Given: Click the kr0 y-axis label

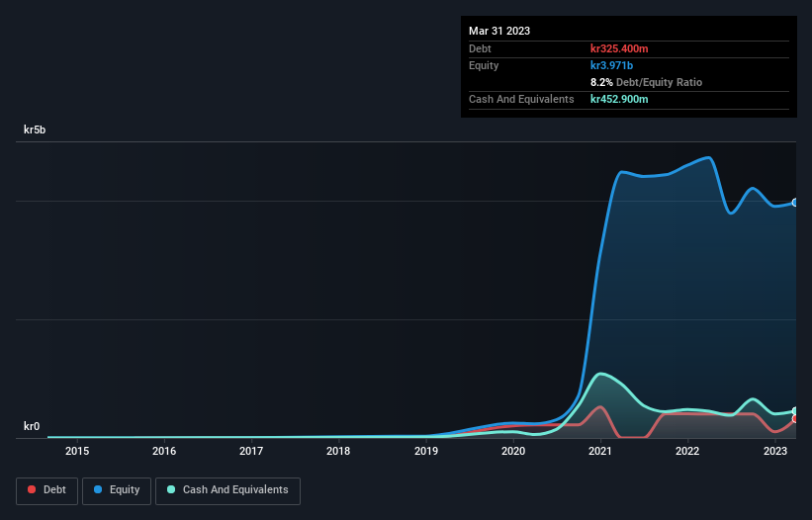Looking at the screenshot, I should pos(32,426).
